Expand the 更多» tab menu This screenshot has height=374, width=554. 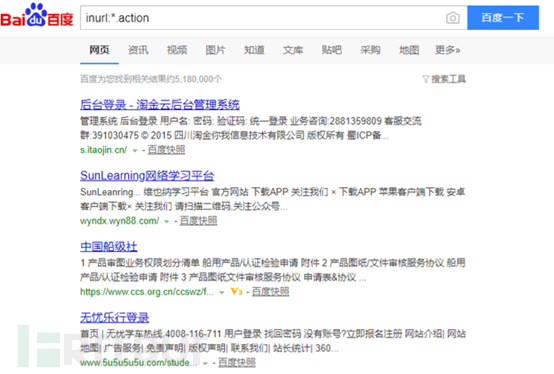(448, 50)
